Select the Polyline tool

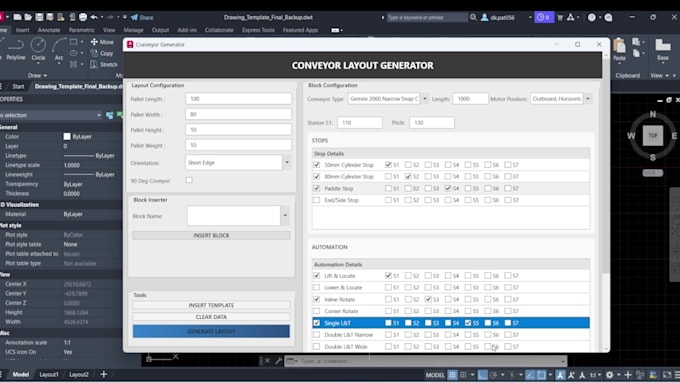(x=16, y=49)
